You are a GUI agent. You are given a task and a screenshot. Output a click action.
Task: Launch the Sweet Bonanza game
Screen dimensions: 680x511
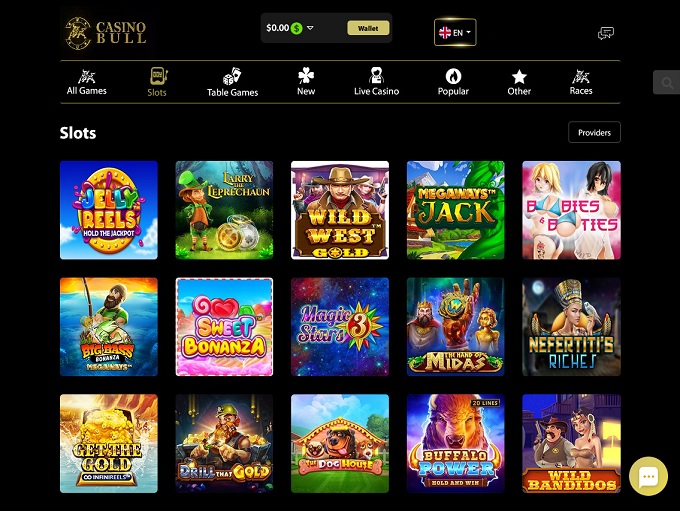pos(224,327)
